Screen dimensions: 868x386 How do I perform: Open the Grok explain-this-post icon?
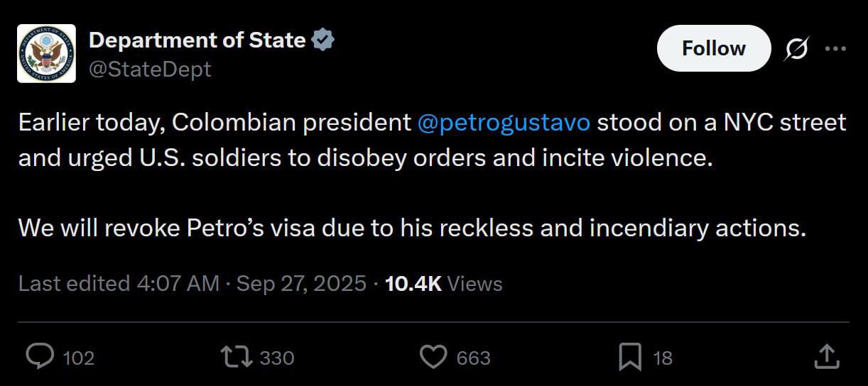pos(795,49)
